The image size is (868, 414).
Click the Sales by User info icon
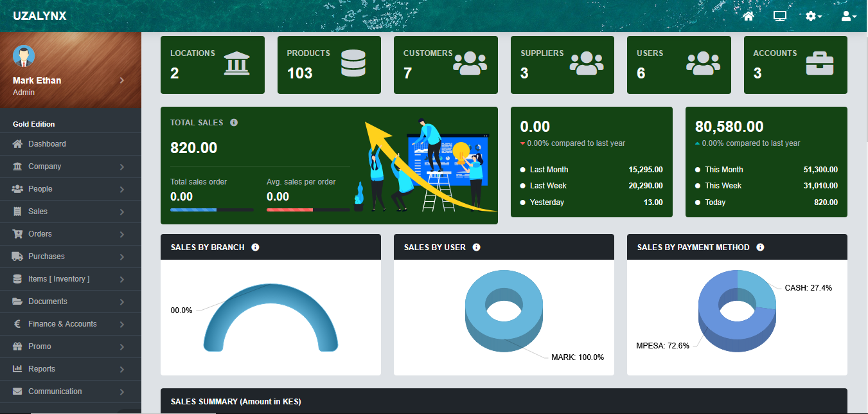476,247
